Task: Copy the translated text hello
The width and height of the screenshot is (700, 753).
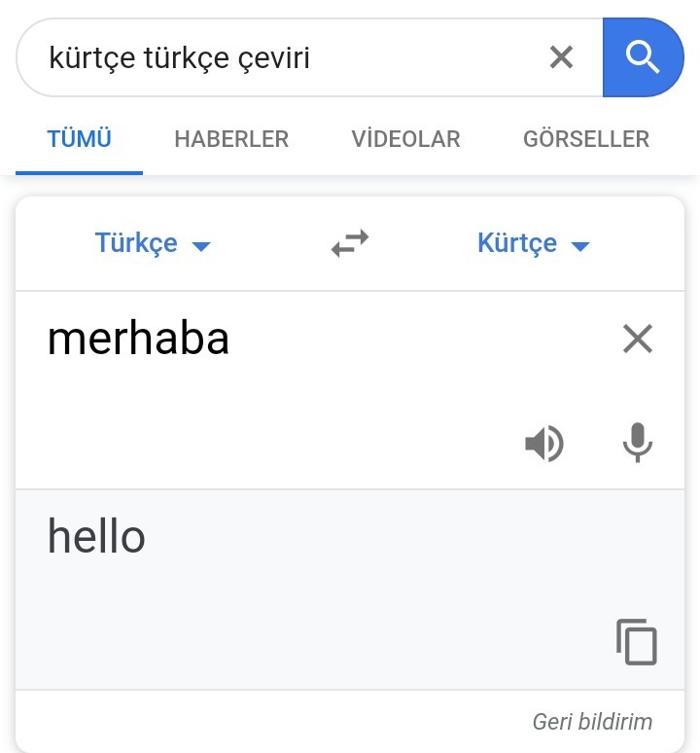Action: (637, 642)
